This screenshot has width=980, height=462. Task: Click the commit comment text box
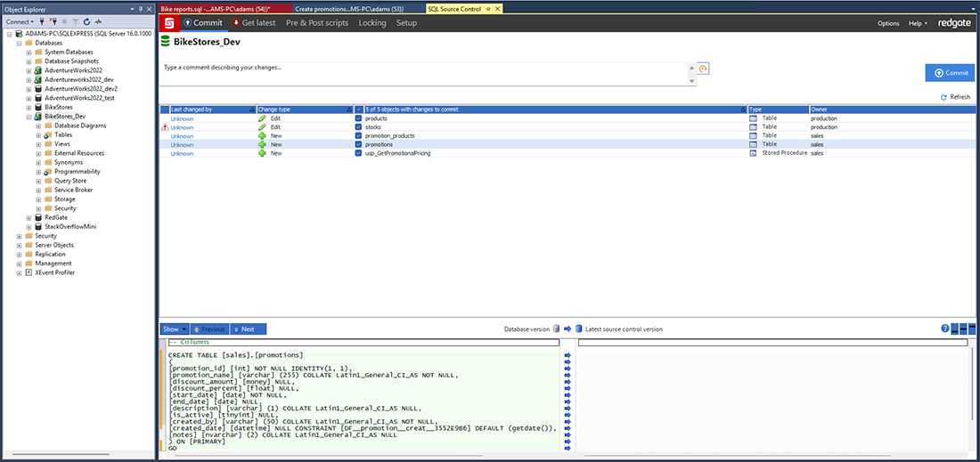[428, 72]
